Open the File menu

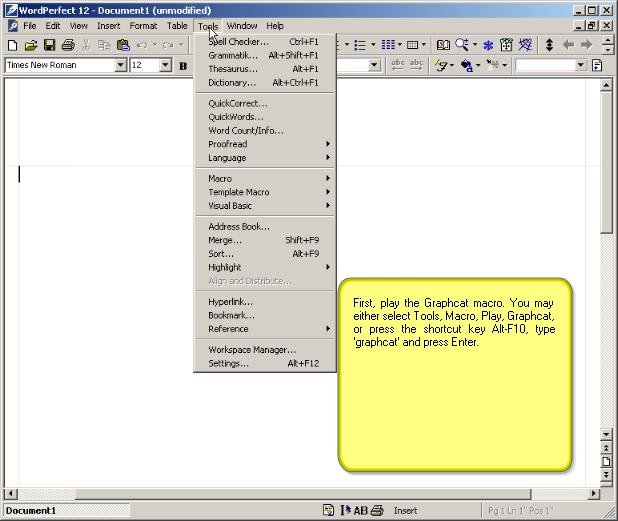click(30, 26)
